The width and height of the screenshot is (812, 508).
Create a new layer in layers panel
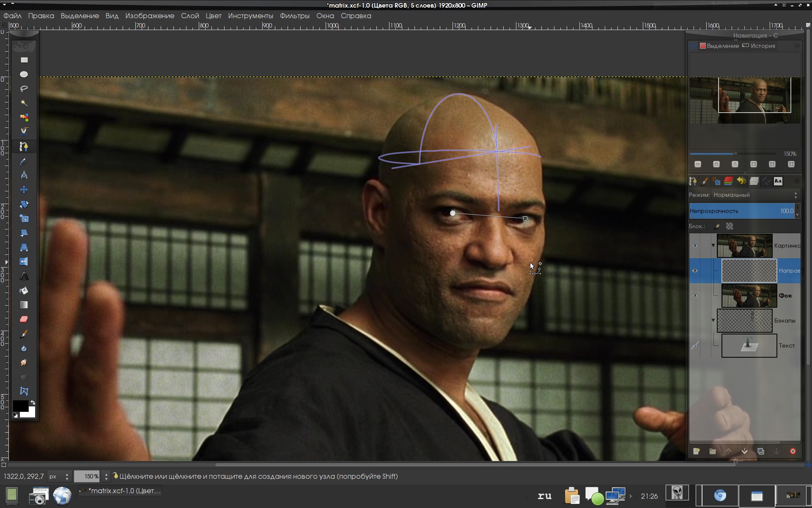(x=697, y=451)
